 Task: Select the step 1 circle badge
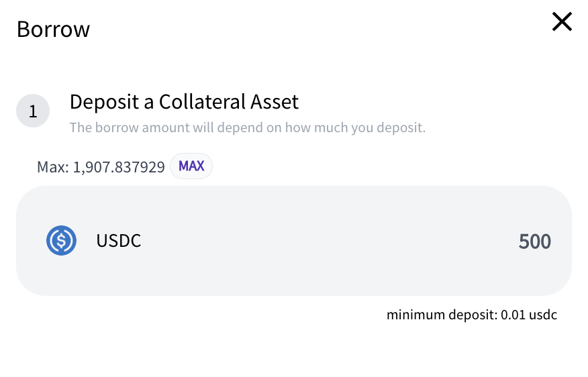pyautogui.click(x=33, y=111)
